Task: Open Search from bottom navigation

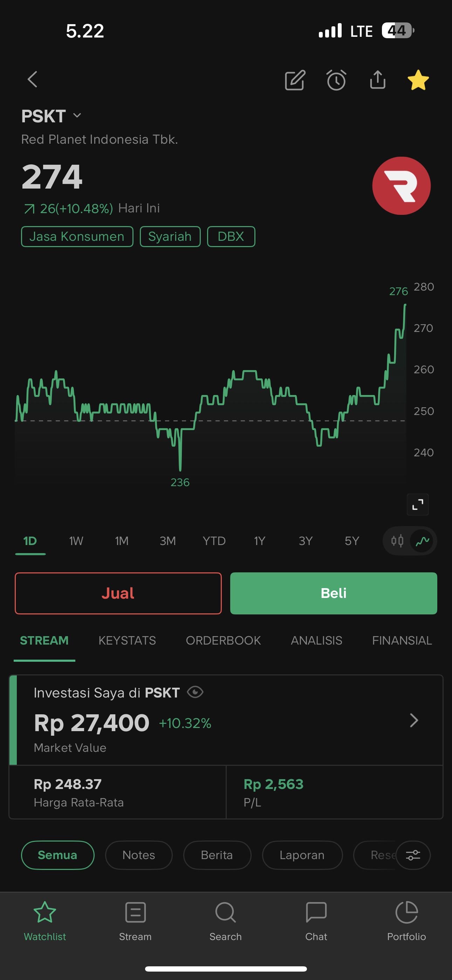Action: click(x=226, y=920)
